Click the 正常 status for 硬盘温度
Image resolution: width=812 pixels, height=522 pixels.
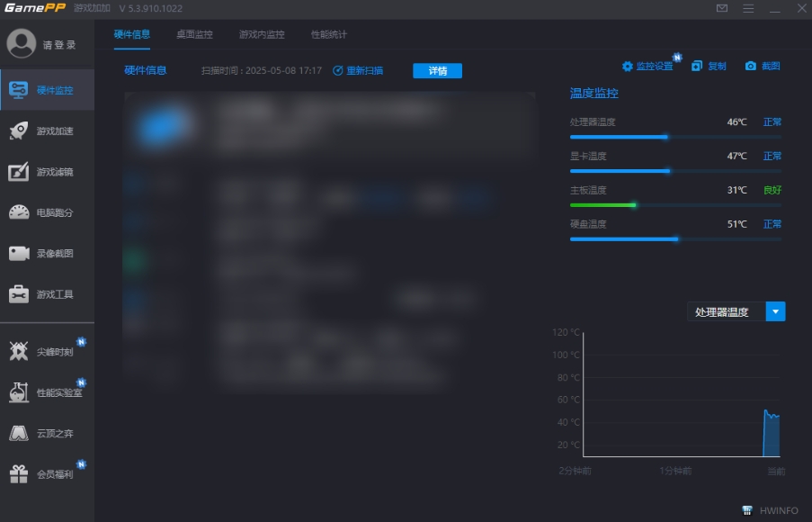[772, 224]
